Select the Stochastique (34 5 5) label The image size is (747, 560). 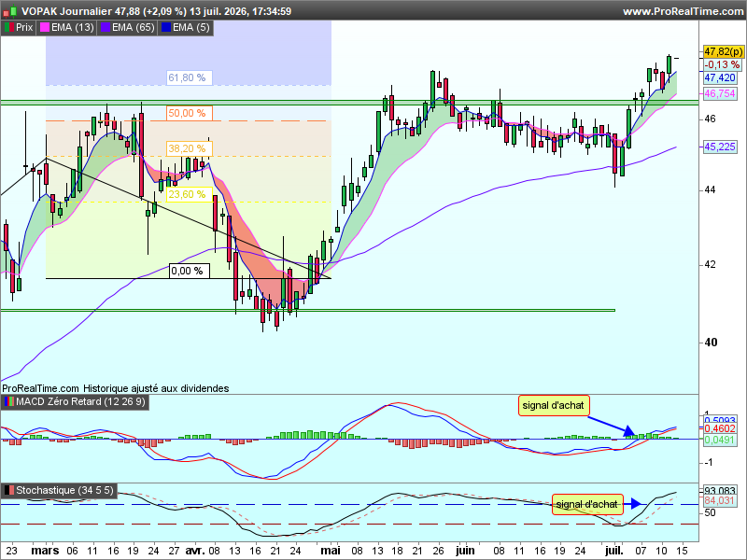coord(64,491)
